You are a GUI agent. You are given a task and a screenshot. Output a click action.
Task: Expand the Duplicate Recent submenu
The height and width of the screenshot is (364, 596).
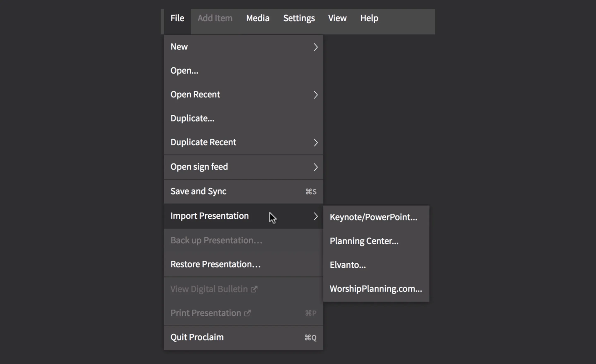point(316,143)
